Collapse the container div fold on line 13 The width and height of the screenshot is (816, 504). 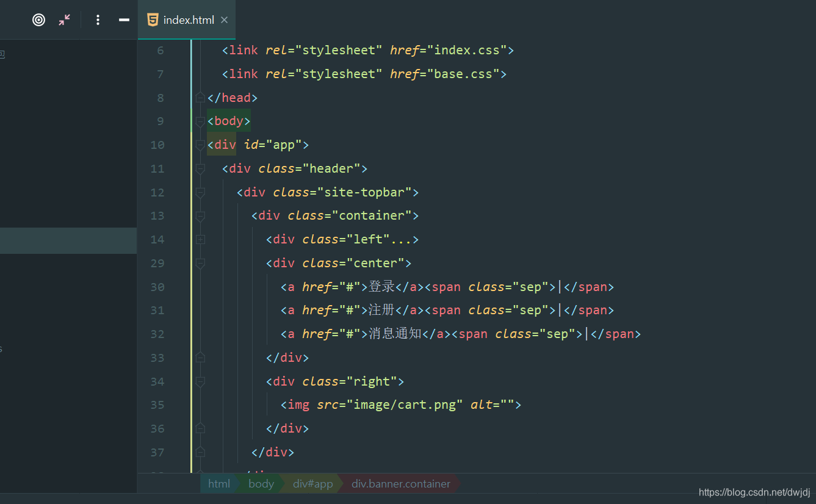200,216
